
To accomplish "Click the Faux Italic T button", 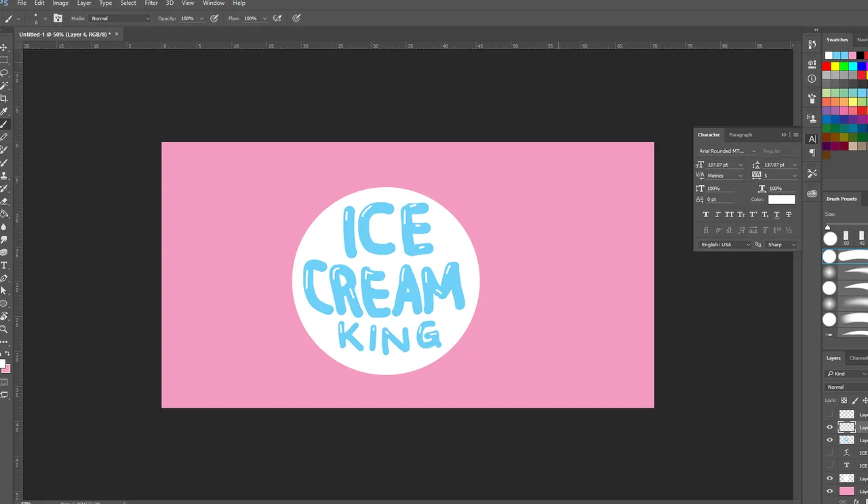I will (717, 214).
